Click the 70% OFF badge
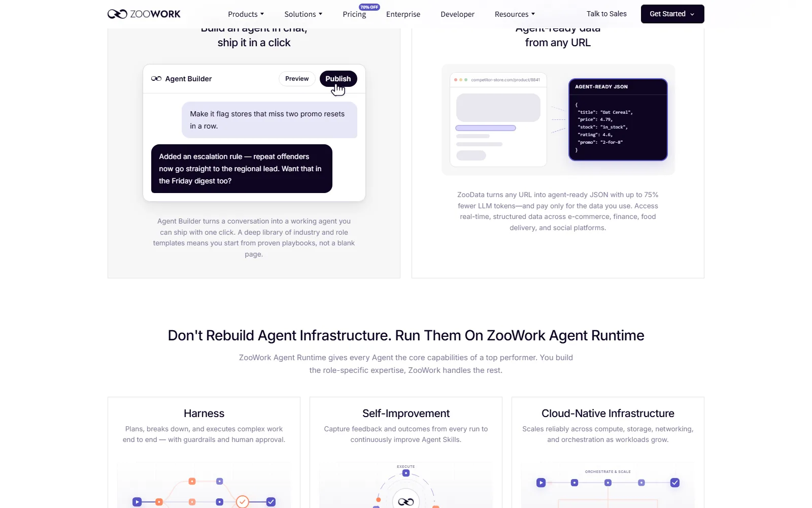This screenshot has width=812, height=508. pyautogui.click(x=369, y=7)
